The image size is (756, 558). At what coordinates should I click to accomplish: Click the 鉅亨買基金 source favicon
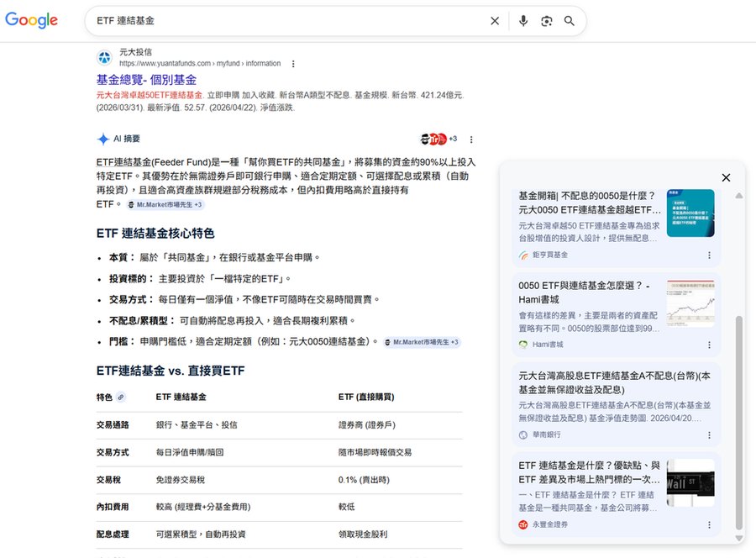(x=523, y=255)
